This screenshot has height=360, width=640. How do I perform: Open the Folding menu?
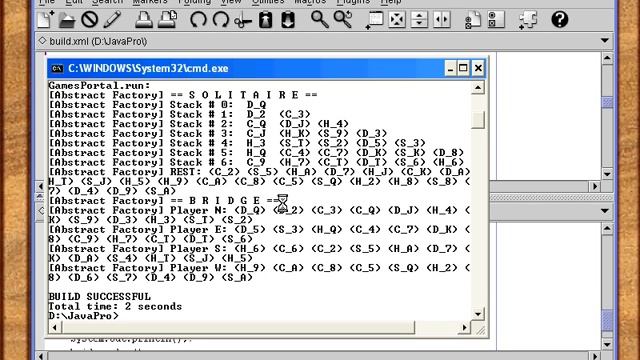coord(194,2)
